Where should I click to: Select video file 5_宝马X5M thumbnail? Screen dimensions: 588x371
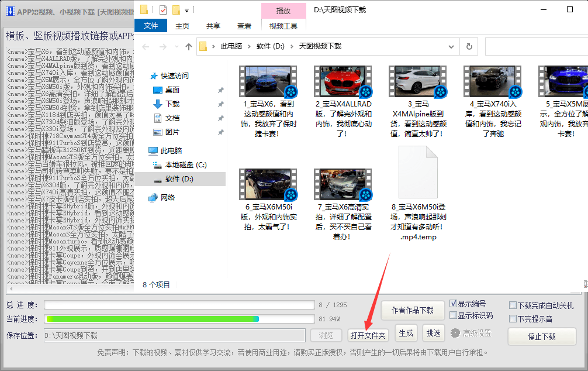tap(563, 81)
